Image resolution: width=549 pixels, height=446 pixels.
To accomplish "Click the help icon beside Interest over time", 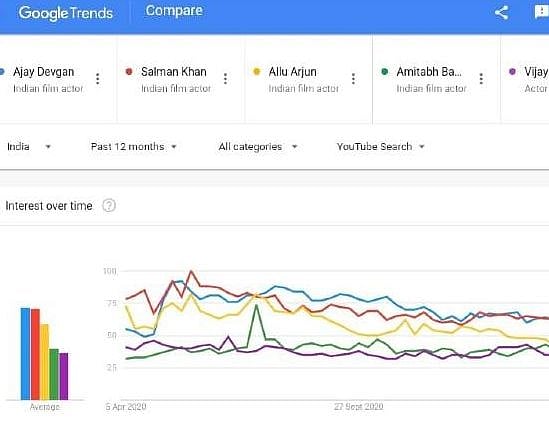I will coord(109,205).
